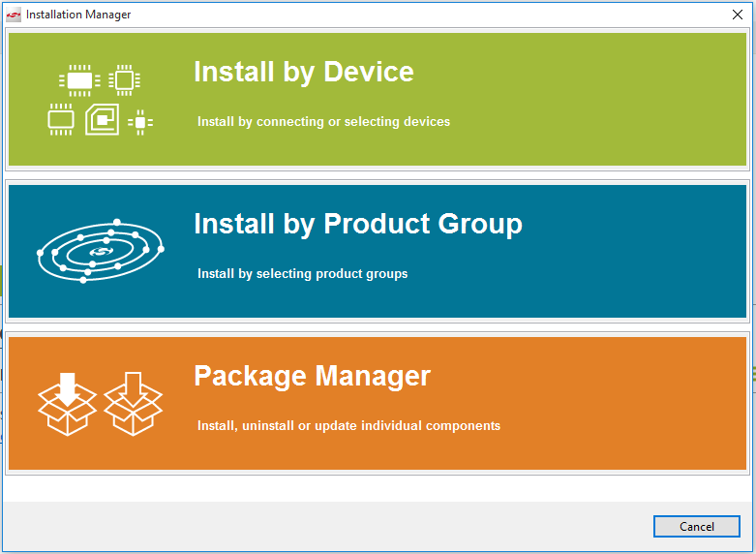Open the Package Manager heading

312,376
